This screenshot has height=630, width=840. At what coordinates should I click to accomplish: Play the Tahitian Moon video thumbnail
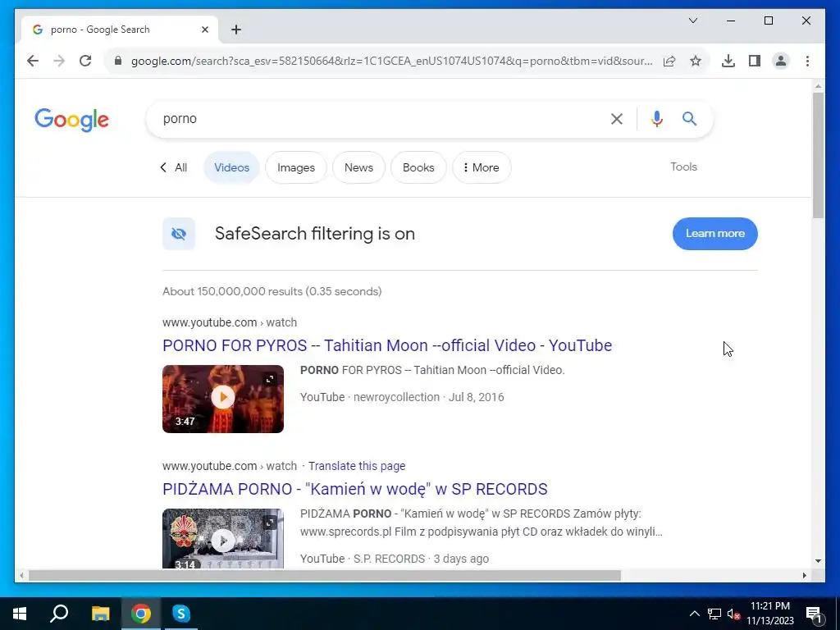[x=223, y=398]
